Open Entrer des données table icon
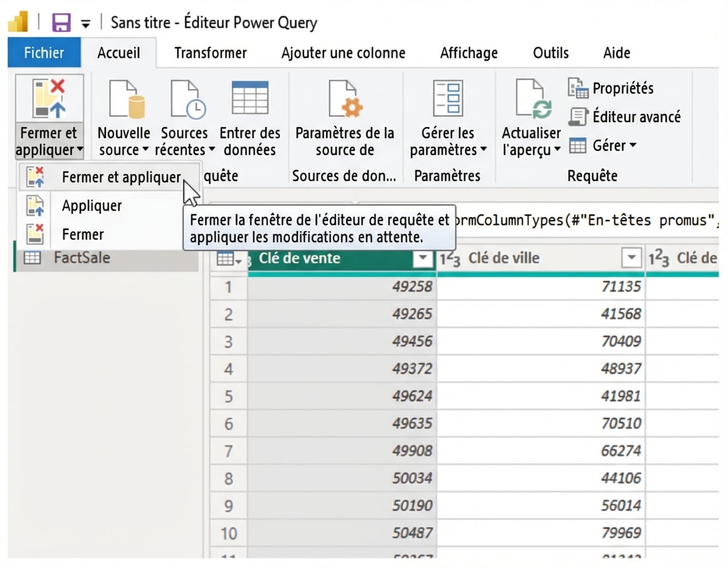 (250, 98)
